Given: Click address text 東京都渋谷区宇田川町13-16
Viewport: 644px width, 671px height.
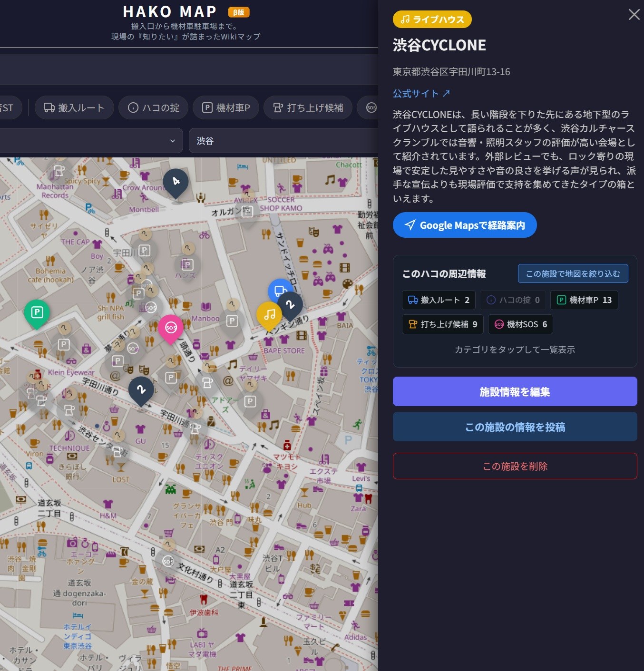Looking at the screenshot, I should 451,72.
